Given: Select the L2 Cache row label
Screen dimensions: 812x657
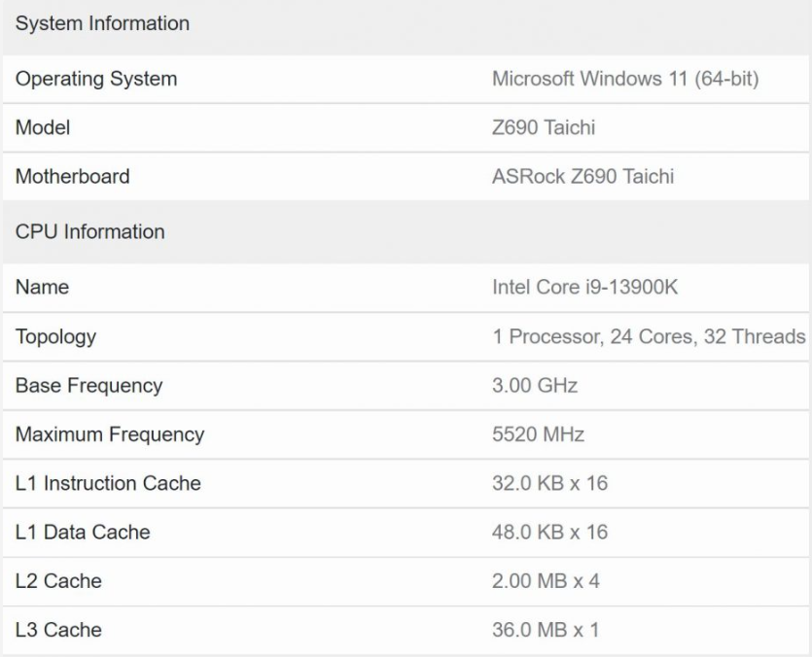Looking at the screenshot, I should (x=58, y=581).
